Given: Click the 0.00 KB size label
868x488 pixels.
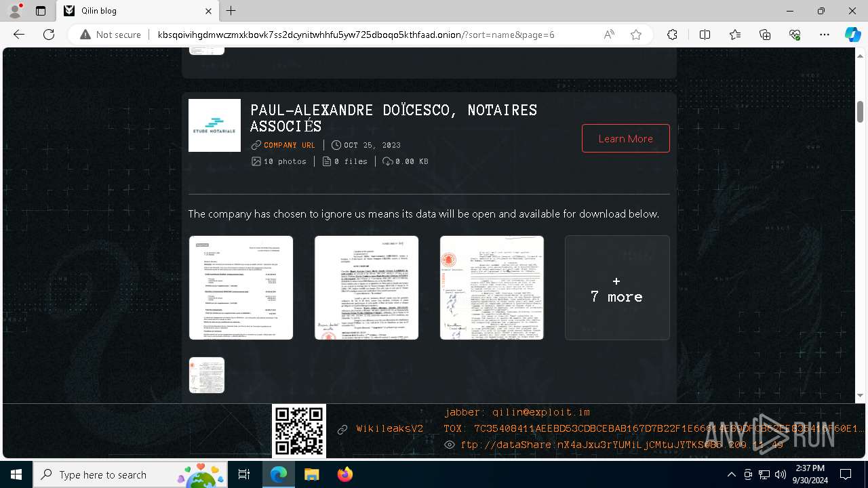Looking at the screenshot, I should click(412, 161).
